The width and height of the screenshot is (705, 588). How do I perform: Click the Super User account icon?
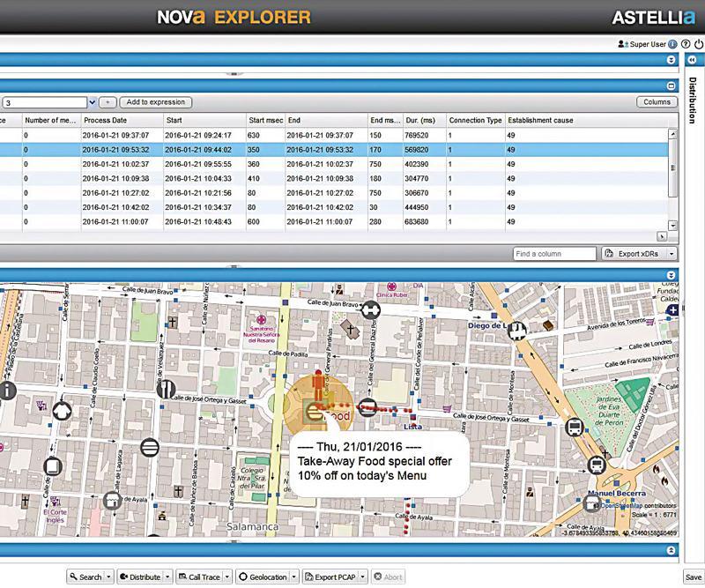click(623, 44)
